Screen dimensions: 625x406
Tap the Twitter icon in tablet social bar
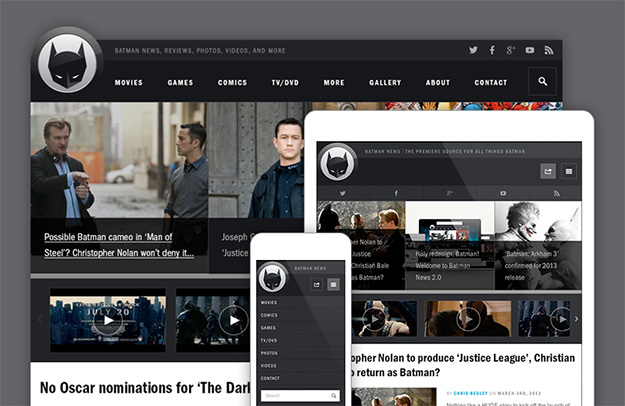click(x=343, y=193)
